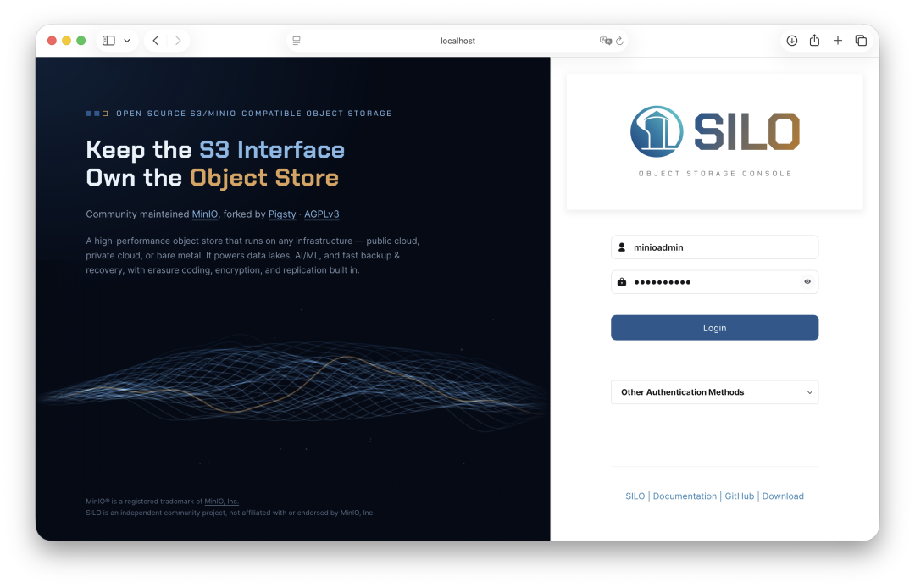The width and height of the screenshot is (915, 588).
Task: Click the translate icon in address bar
Action: (605, 41)
